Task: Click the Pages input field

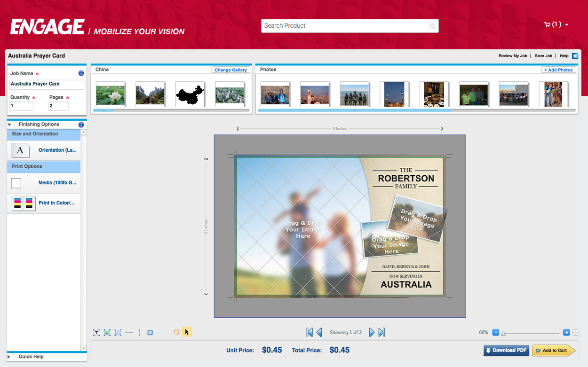Action: click(58, 106)
